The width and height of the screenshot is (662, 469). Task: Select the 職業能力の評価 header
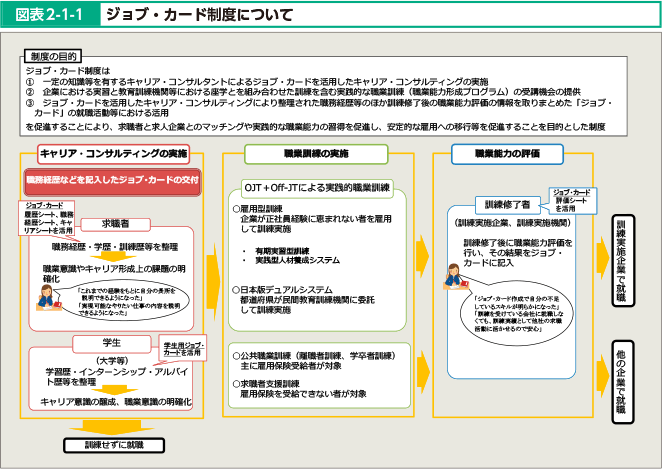(x=502, y=153)
